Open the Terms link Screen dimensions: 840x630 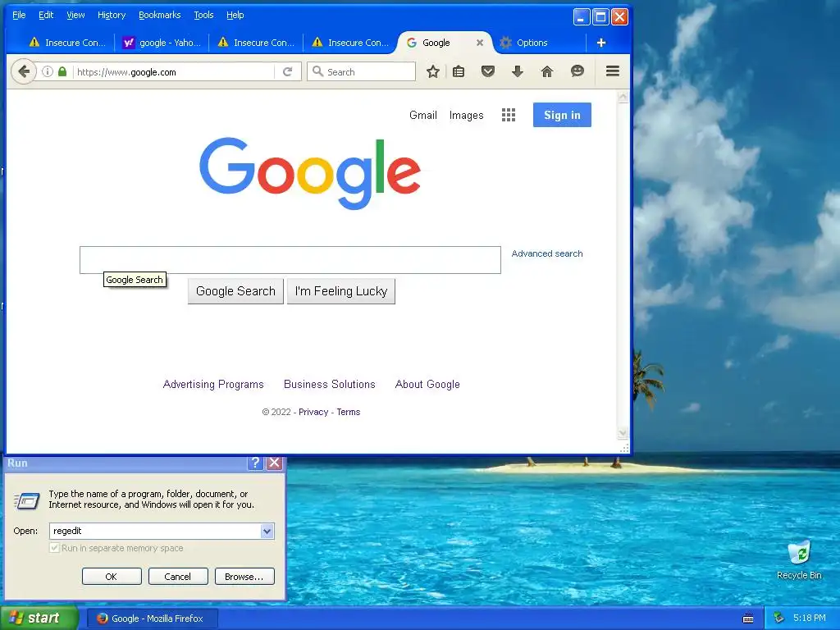348,412
